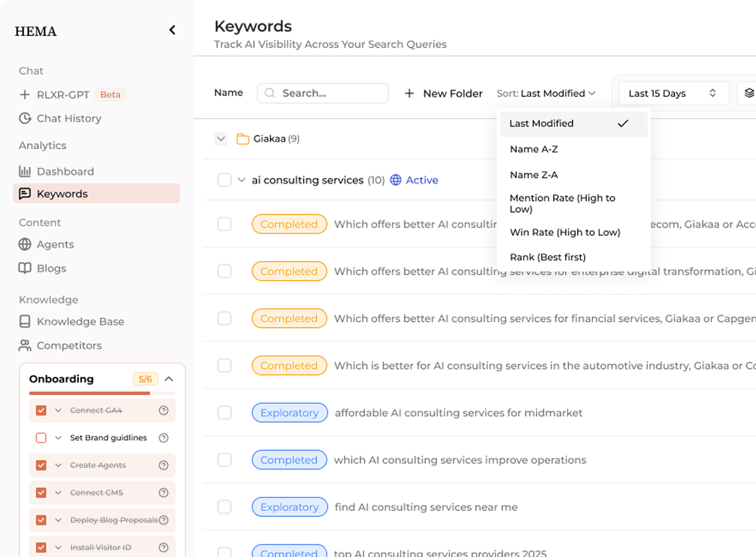Click the New Folder button
Image resolution: width=756 pixels, height=557 pixels.
click(444, 93)
